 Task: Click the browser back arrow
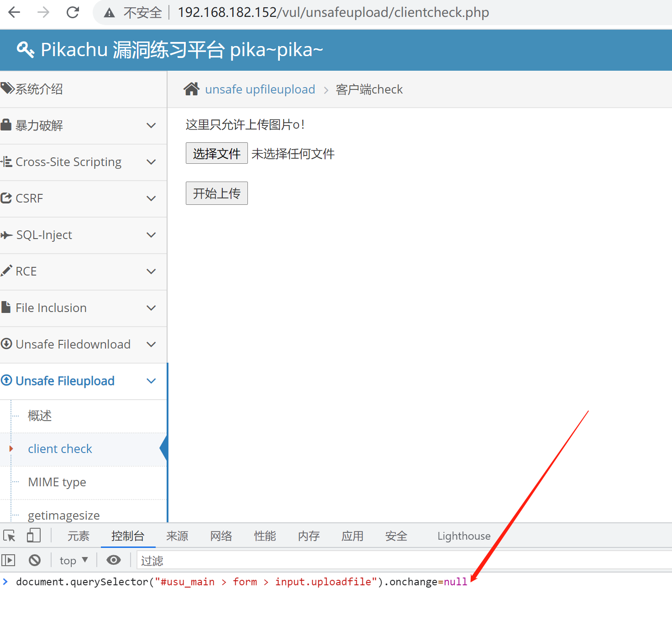14,12
